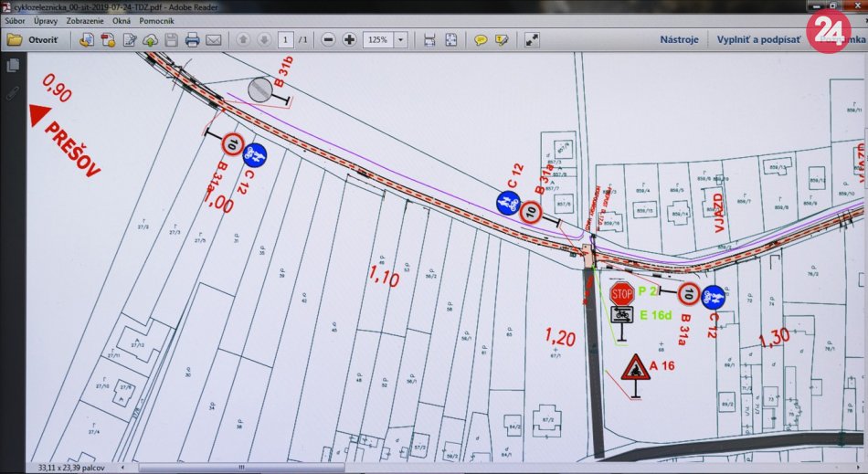Open the Nástroje tools pane
The image size is (868, 474).
coord(679,40)
